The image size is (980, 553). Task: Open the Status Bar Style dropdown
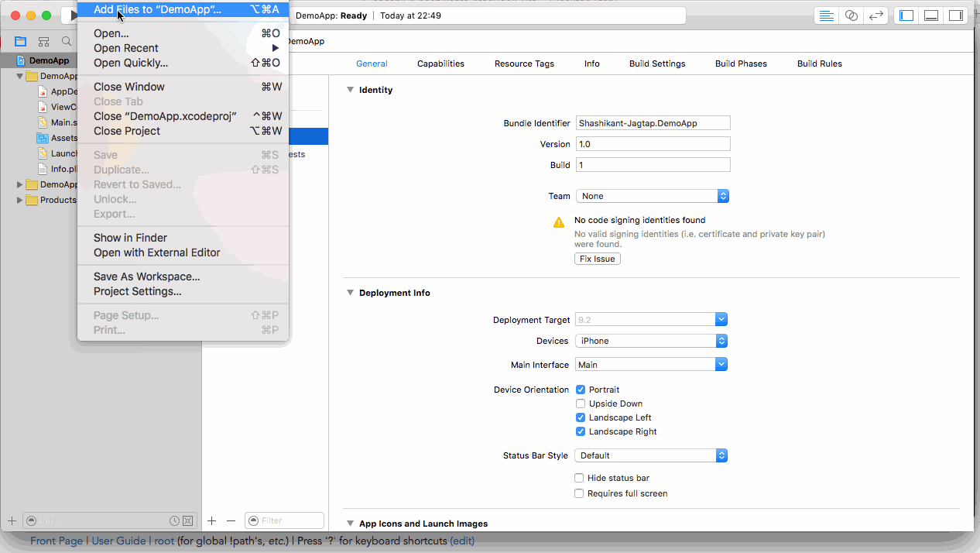[652, 455]
